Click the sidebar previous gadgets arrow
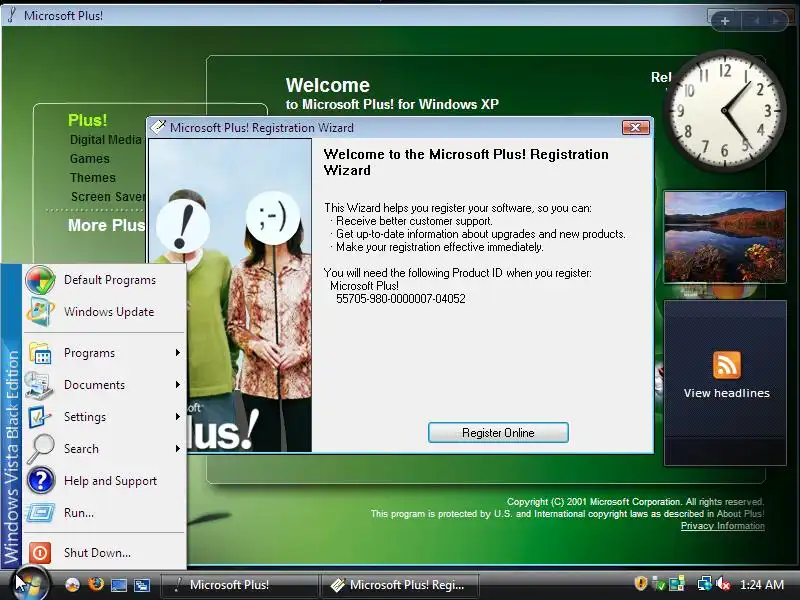This screenshot has height=600, width=800. pyautogui.click(x=755, y=20)
